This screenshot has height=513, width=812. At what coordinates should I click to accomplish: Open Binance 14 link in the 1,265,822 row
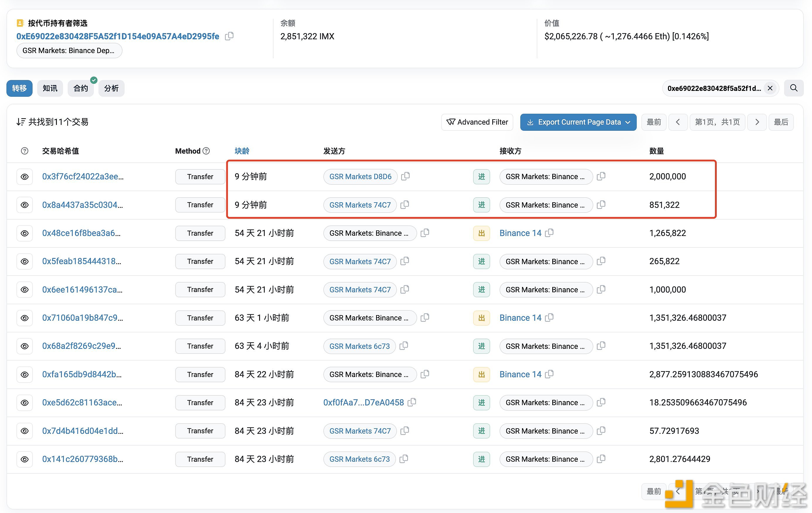[x=520, y=233]
